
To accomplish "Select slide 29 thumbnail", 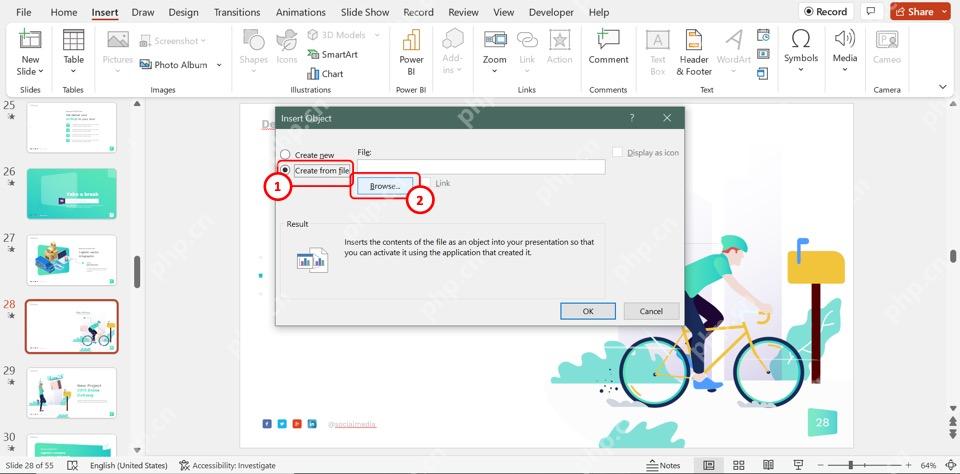I will pyautogui.click(x=72, y=393).
